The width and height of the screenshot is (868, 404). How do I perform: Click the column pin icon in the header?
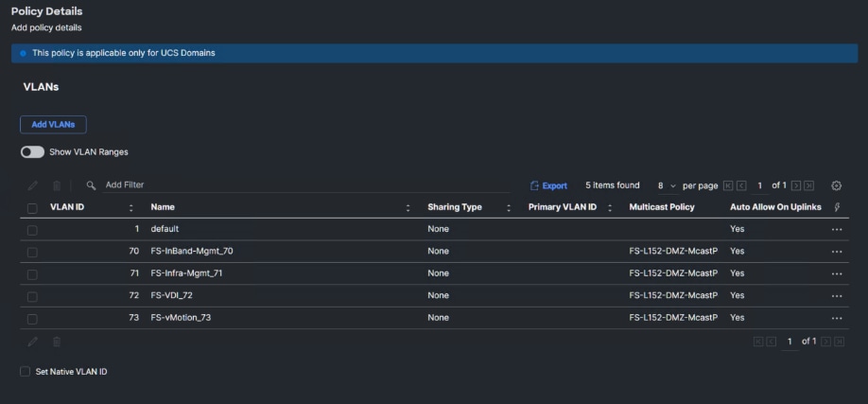coord(836,207)
